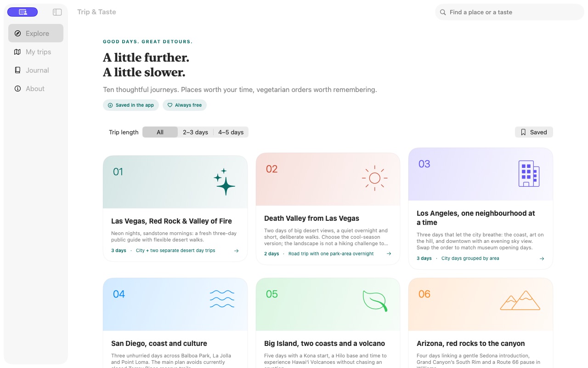The height and width of the screenshot is (368, 588).
Task: Click the 'Saved in the app' chip
Action: 131,105
